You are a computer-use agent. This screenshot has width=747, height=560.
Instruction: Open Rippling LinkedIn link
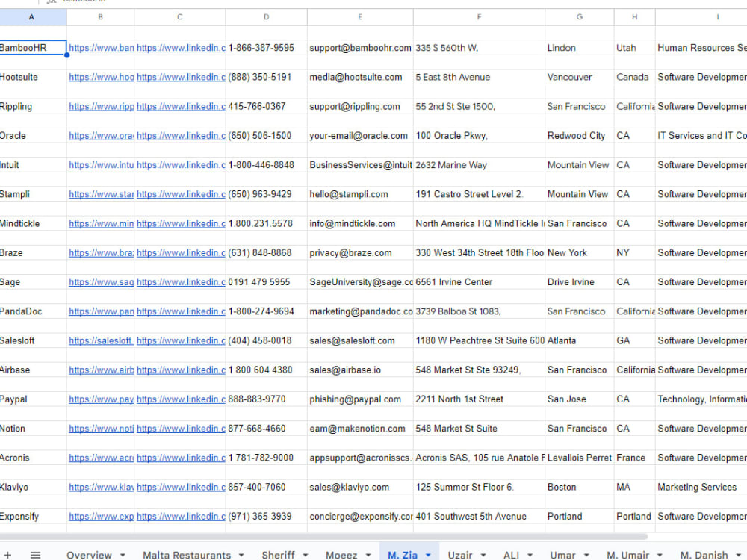click(181, 106)
